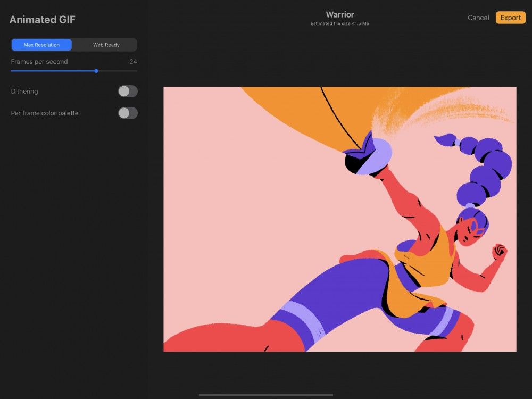
Task: Enable the Dithering toggle
Action: (127, 91)
